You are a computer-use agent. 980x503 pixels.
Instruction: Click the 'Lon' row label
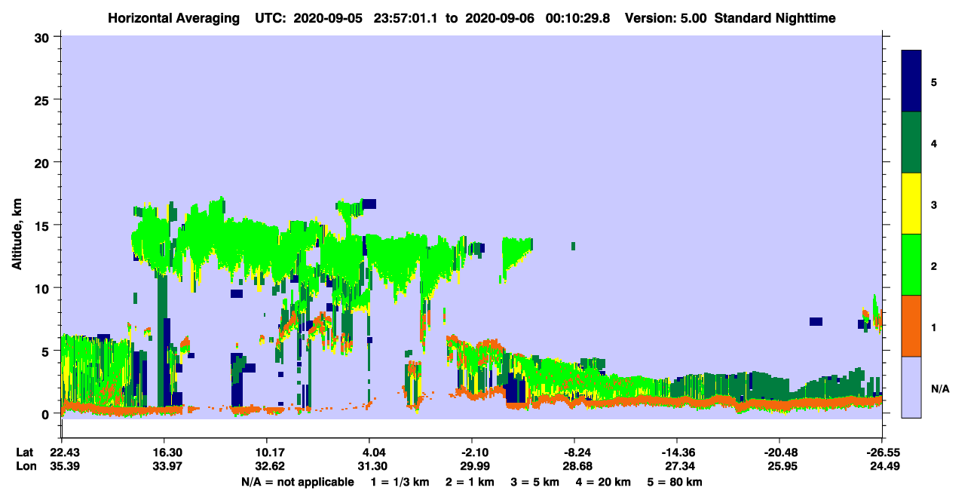tap(25, 467)
